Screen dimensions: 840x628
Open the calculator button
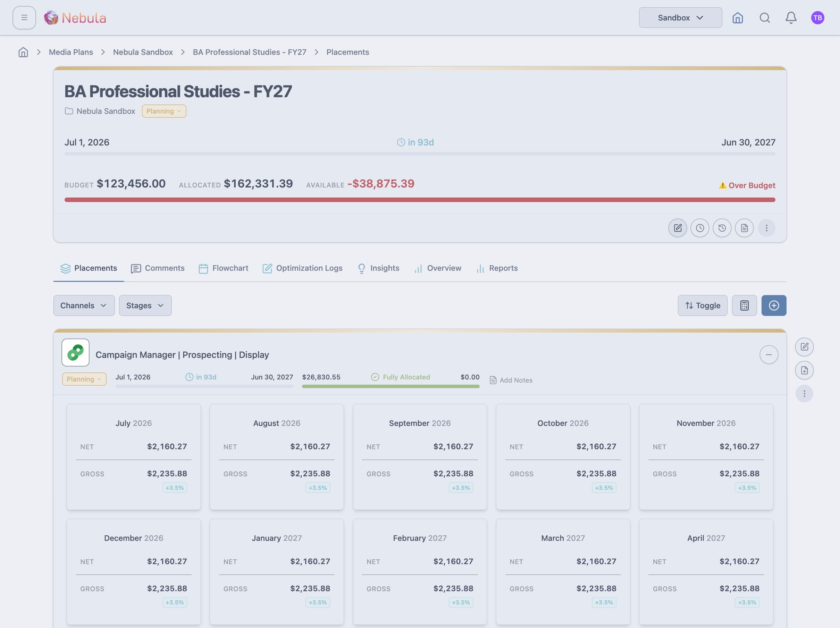[x=744, y=305]
